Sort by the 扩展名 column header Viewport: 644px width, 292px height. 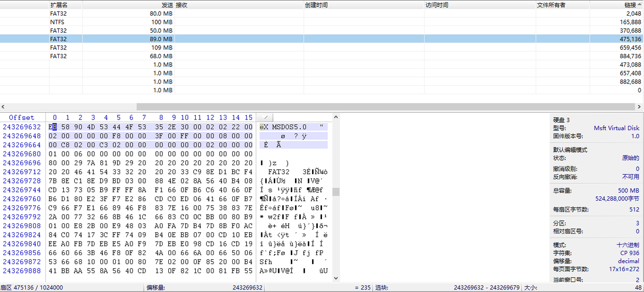59,5
